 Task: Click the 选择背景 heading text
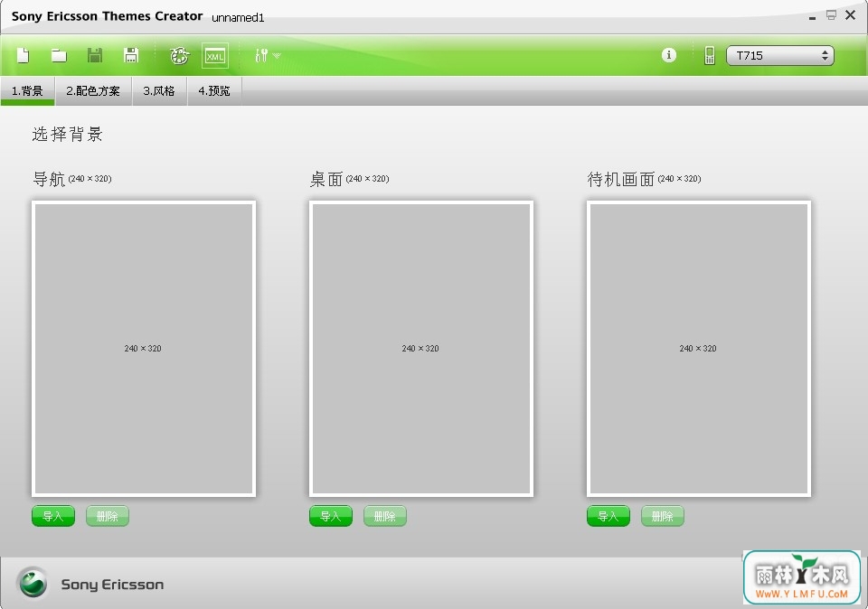coord(67,135)
